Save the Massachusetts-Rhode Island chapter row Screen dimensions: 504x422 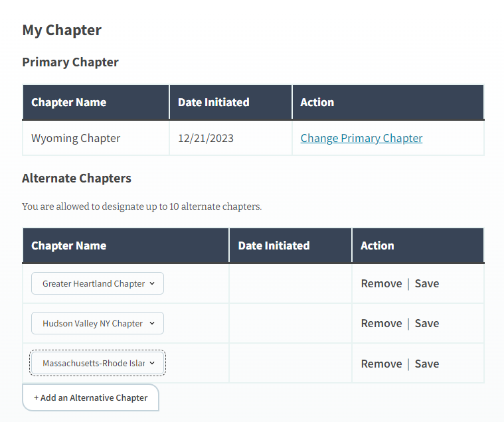pyautogui.click(x=427, y=364)
